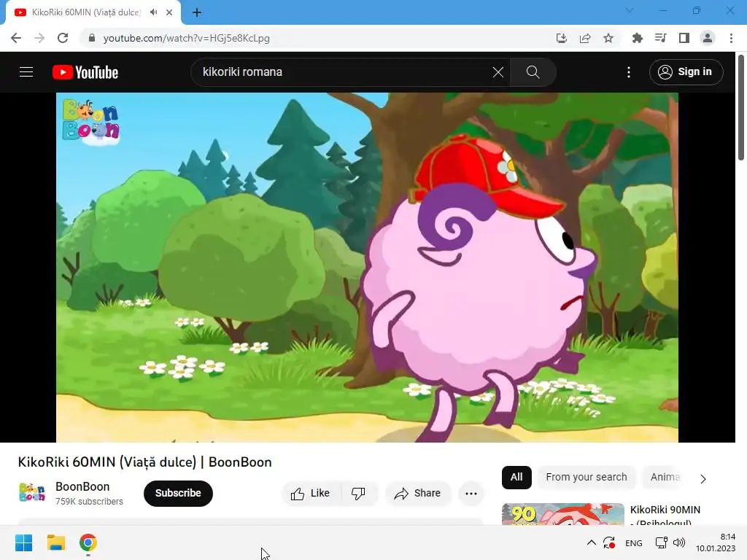This screenshot has width=747, height=560.
Task: Open clock and date 10.01.2023
Action: (x=716, y=542)
